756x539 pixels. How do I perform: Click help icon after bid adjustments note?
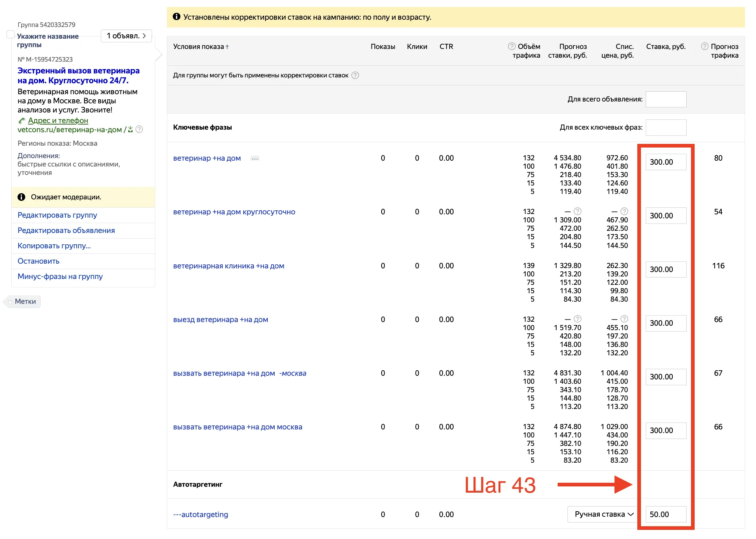(355, 75)
